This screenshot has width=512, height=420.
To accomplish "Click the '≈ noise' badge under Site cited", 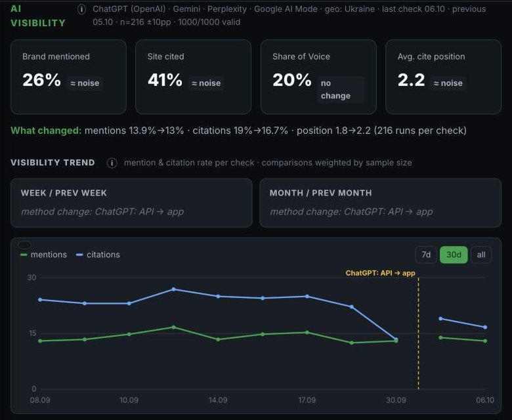I will coord(206,83).
